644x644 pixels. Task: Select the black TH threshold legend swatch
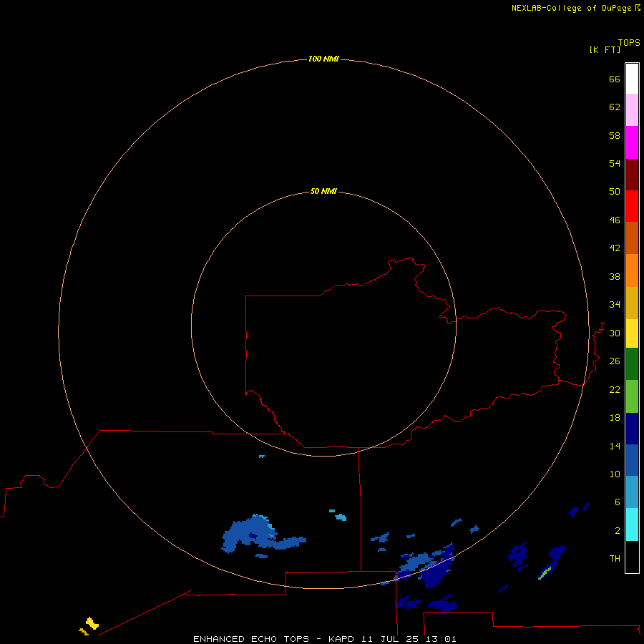632,557
